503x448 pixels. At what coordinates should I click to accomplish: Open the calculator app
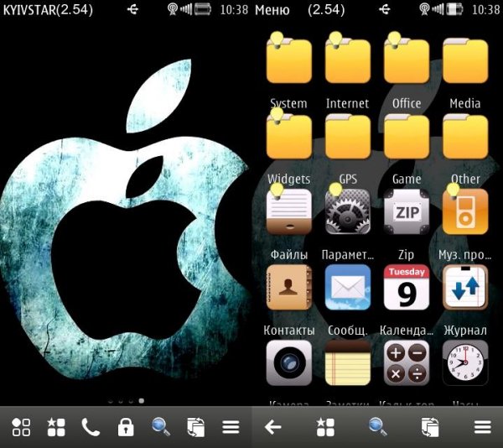tap(407, 363)
